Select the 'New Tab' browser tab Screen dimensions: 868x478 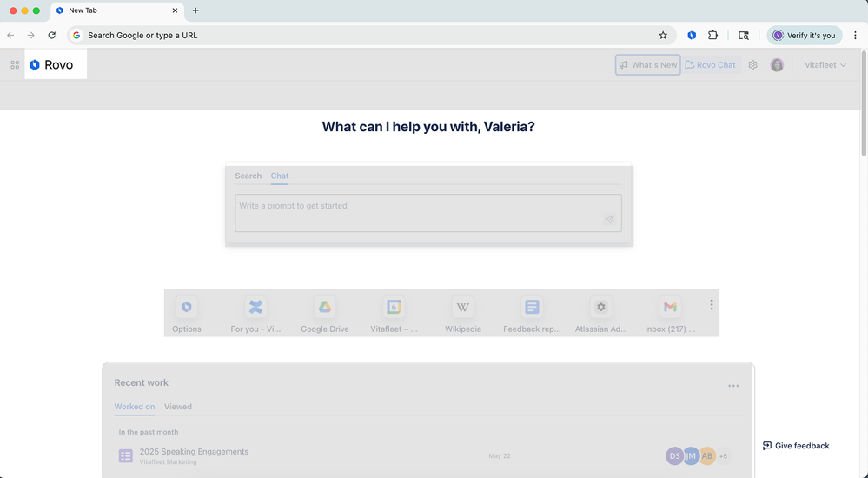(116, 10)
